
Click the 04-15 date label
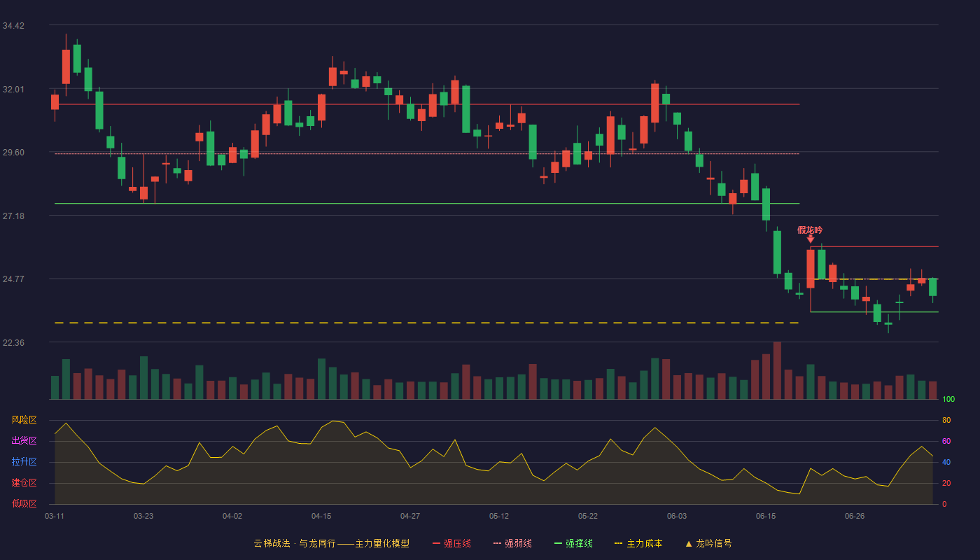pos(321,516)
